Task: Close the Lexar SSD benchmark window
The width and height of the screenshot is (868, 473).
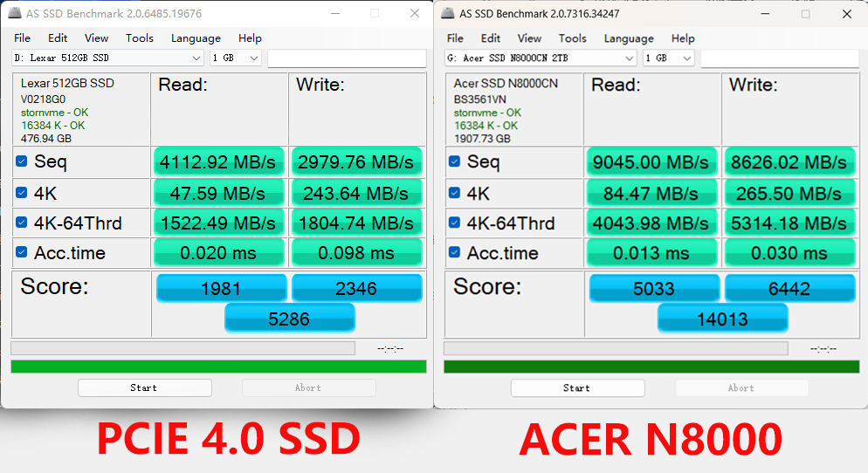Action: click(415, 13)
